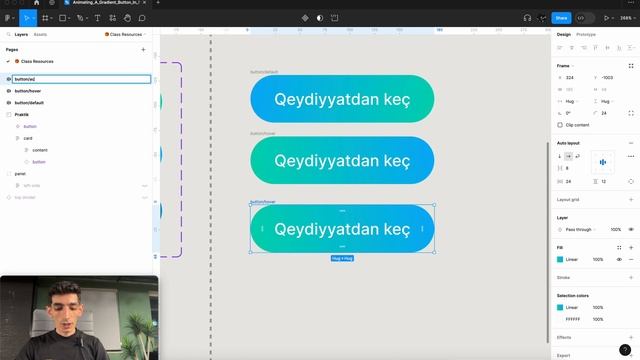Add a Stroke with plus

tap(631, 278)
